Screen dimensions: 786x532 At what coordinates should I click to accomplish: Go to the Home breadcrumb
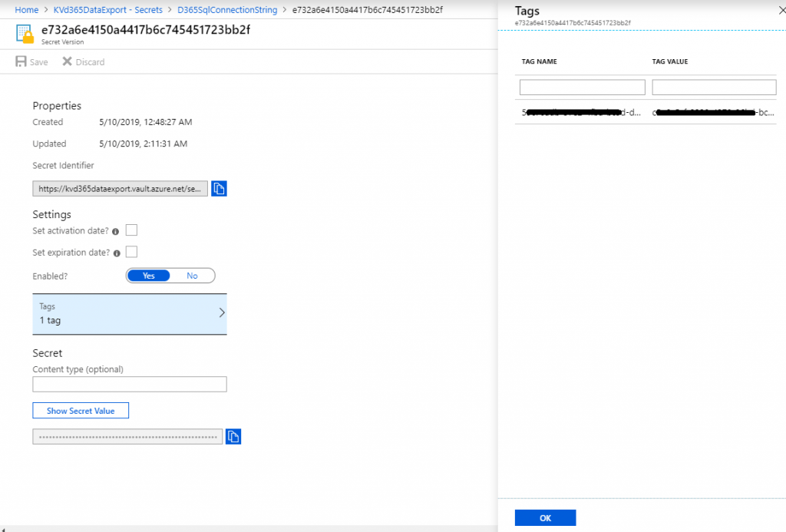[x=27, y=9]
